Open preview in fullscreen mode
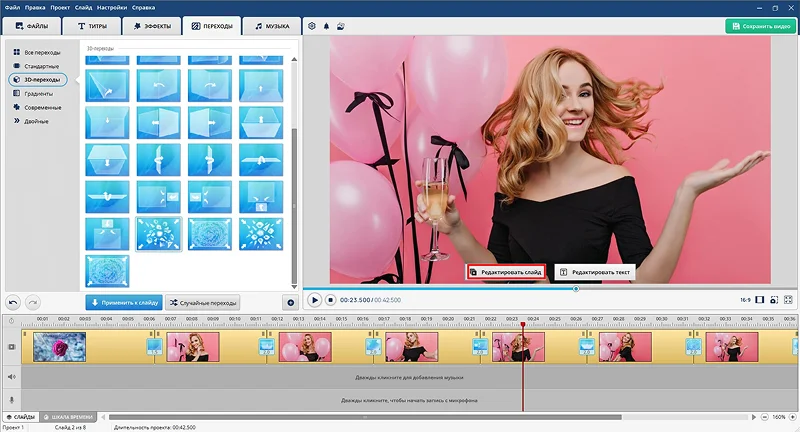This screenshot has height=432, width=800. pyautogui.click(x=788, y=300)
